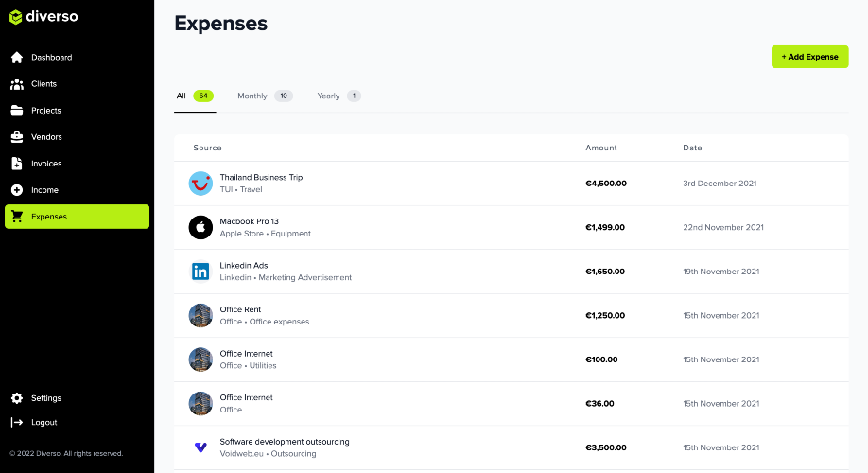Open the Office Rent expense row
This screenshot has width=868, height=473.
(240, 310)
